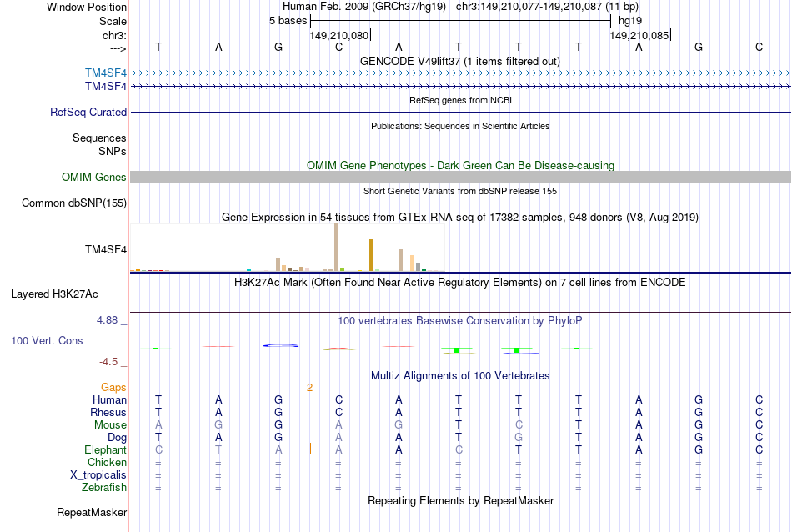Click the -4.5 PhyloP lower limit value
This screenshot has height=532, width=792.
click(x=108, y=362)
